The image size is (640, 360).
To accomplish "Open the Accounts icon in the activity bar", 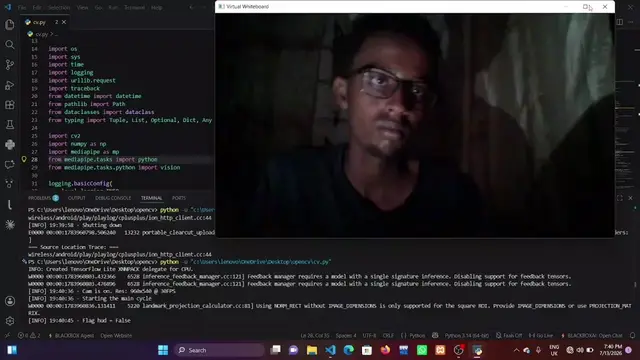I will [x=10, y=301].
